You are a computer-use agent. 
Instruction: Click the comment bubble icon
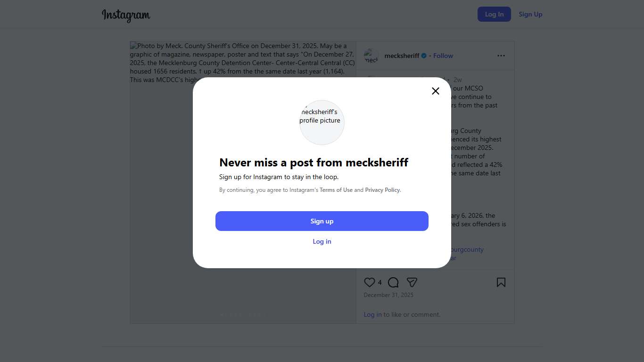pyautogui.click(x=393, y=282)
